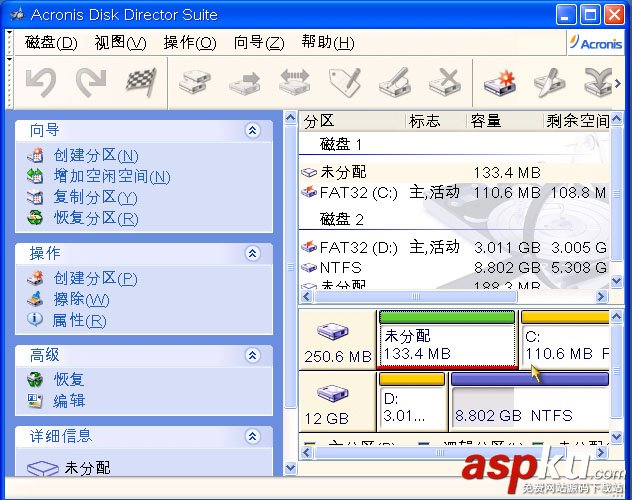
Task: Select the NTFS 8.802 GB row
Action: pos(454,268)
